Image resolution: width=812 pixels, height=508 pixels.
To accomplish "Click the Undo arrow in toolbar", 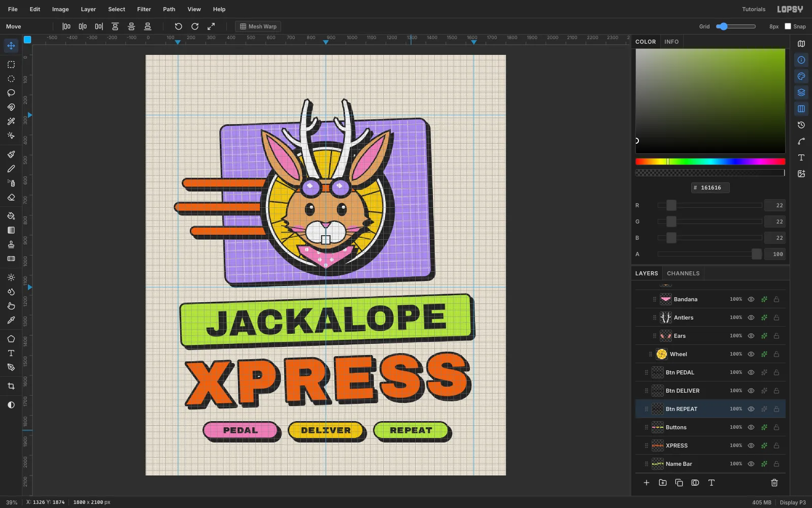I will point(178,26).
